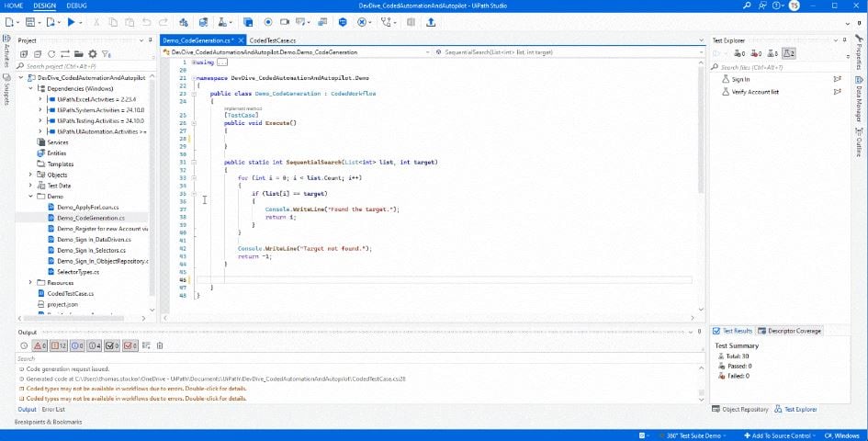
Task: Open the Run button dropdown arrow
Action: (x=81, y=22)
